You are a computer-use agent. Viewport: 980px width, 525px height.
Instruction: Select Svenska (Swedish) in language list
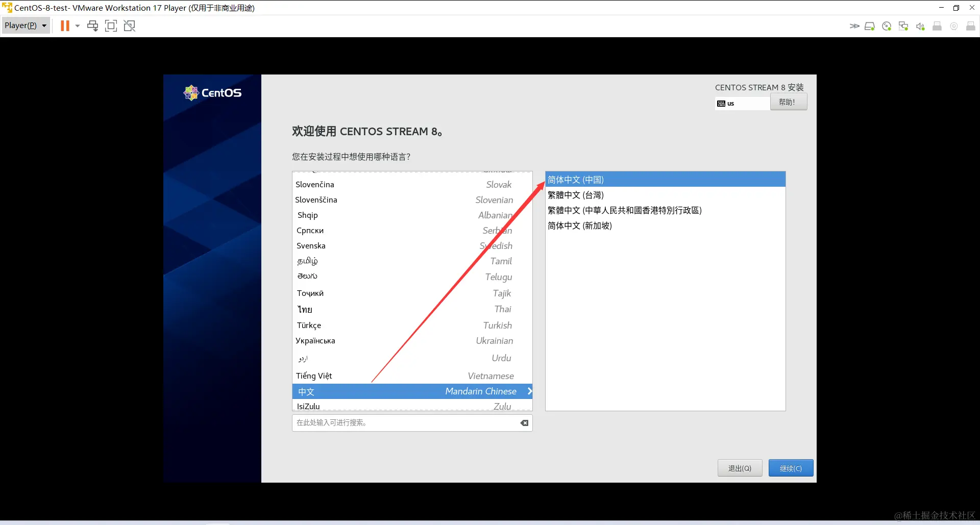click(412, 246)
